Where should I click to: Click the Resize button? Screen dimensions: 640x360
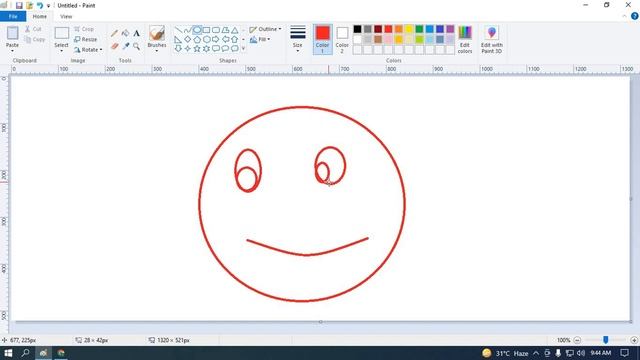pyautogui.click(x=86, y=40)
